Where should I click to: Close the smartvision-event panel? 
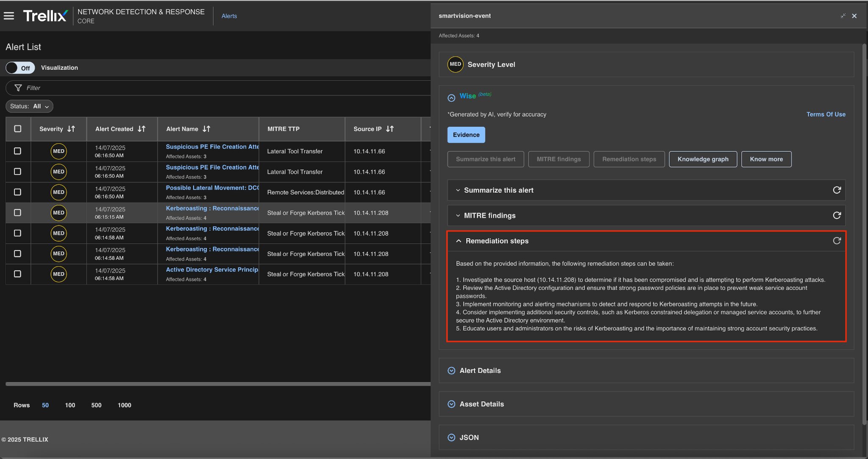tap(854, 16)
